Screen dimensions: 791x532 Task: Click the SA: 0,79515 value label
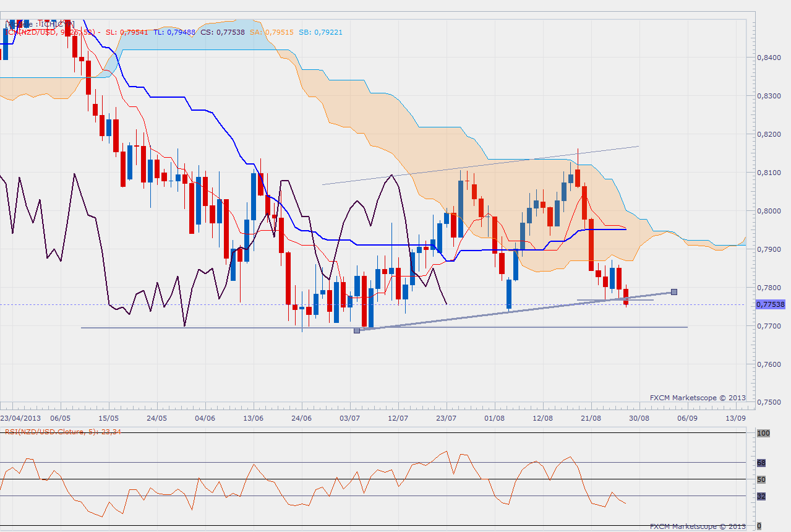coord(272,32)
